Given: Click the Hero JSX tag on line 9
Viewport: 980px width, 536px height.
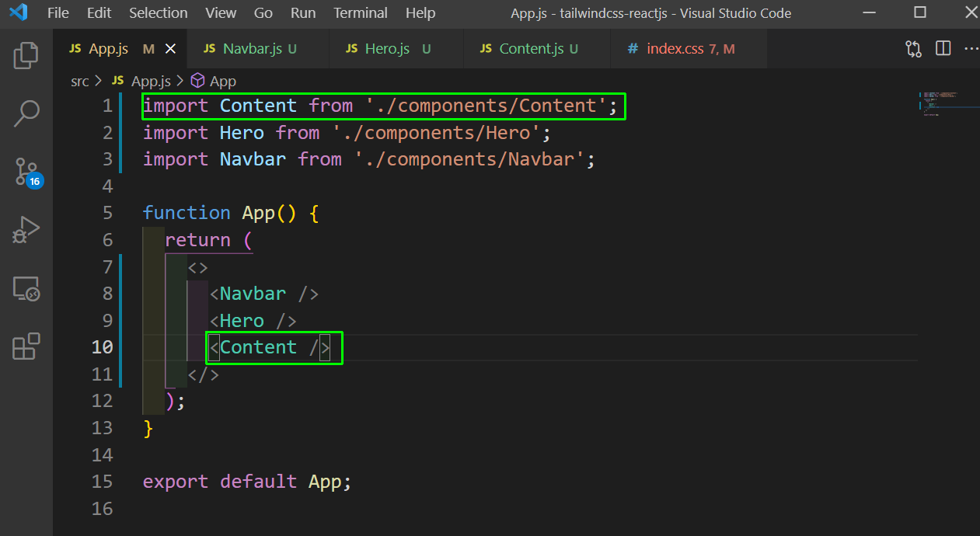Looking at the screenshot, I should tap(253, 321).
